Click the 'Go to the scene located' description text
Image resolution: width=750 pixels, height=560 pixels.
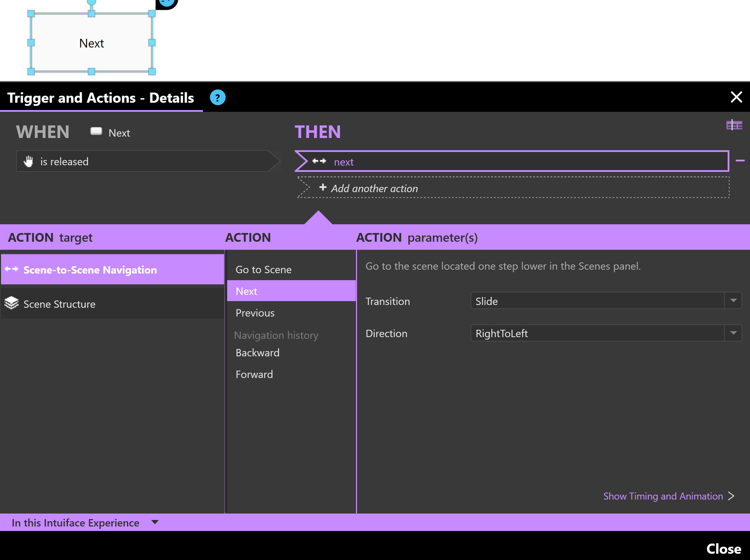pyautogui.click(x=503, y=266)
